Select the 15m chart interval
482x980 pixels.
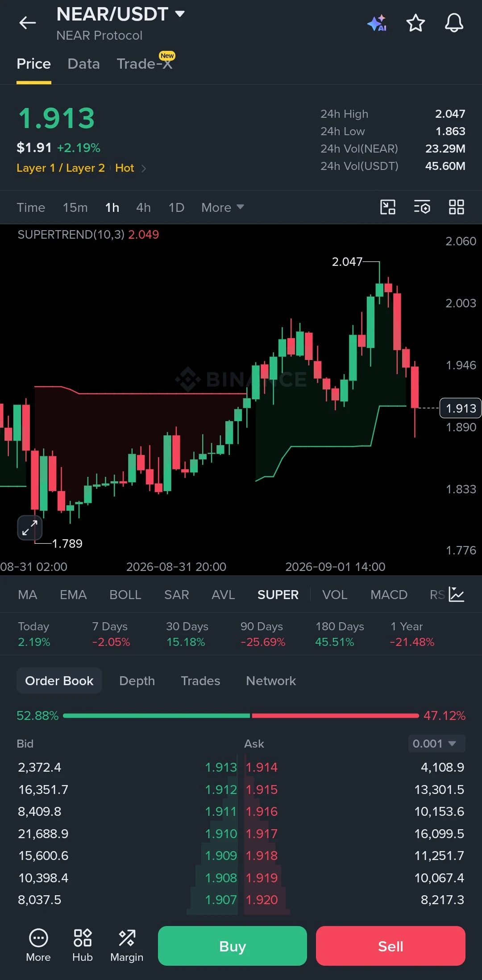click(75, 207)
